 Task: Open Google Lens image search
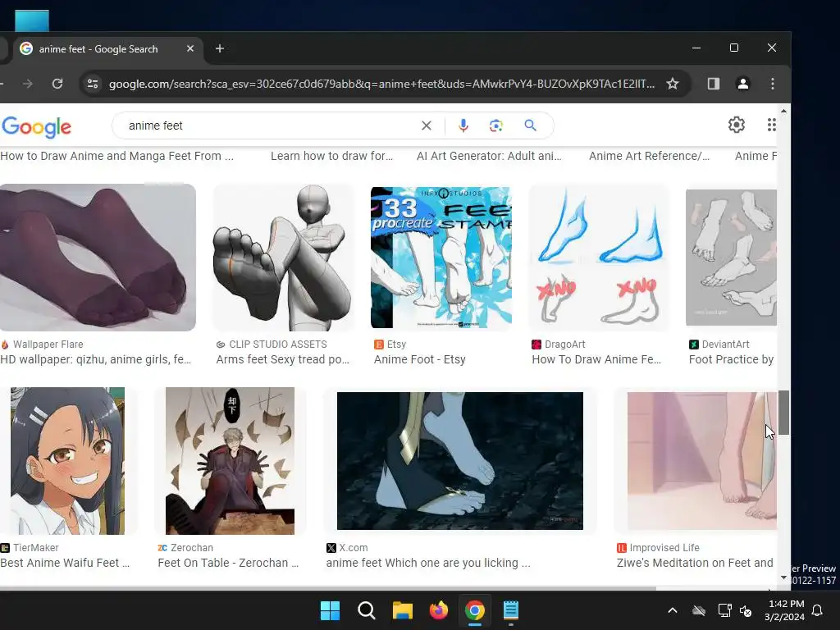pos(496,126)
